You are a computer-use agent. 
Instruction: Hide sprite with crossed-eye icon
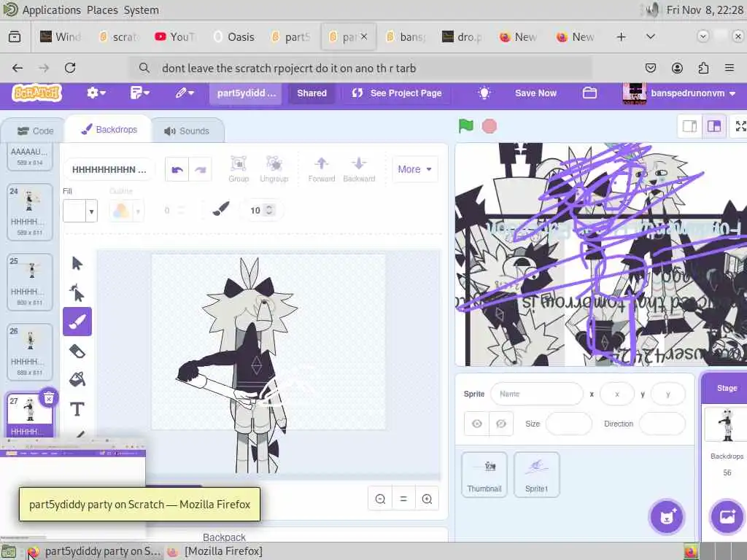501,424
